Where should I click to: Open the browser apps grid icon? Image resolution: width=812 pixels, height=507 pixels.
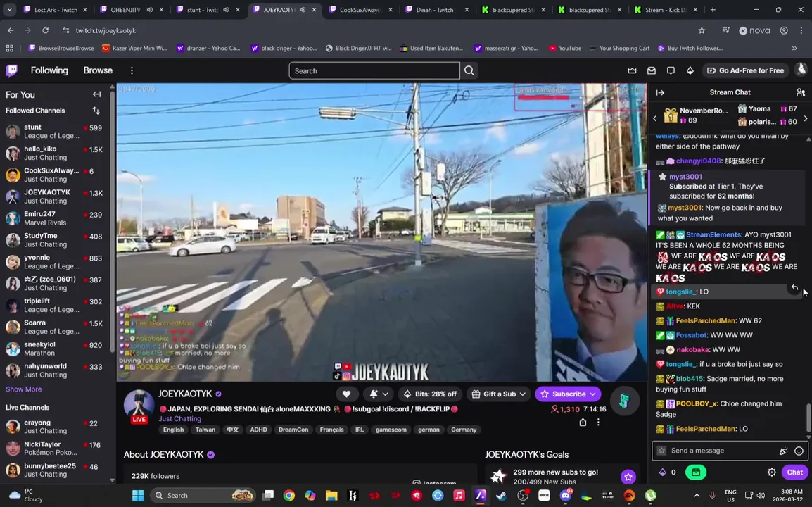coord(9,48)
